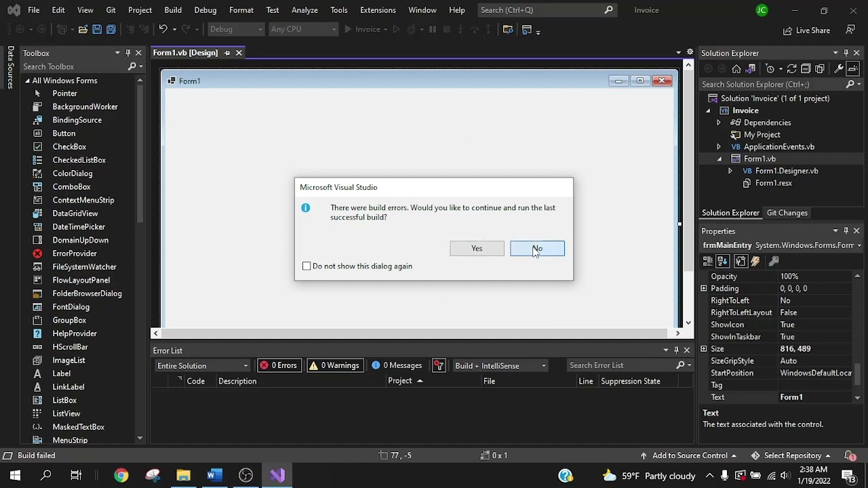
Task: Click the Undo icon in the toolbar
Action: [x=163, y=30]
